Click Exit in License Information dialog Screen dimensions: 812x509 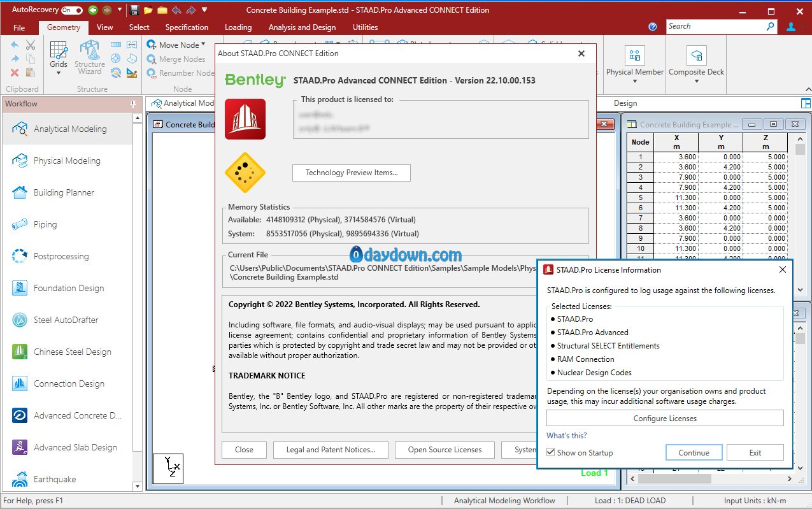pos(755,453)
